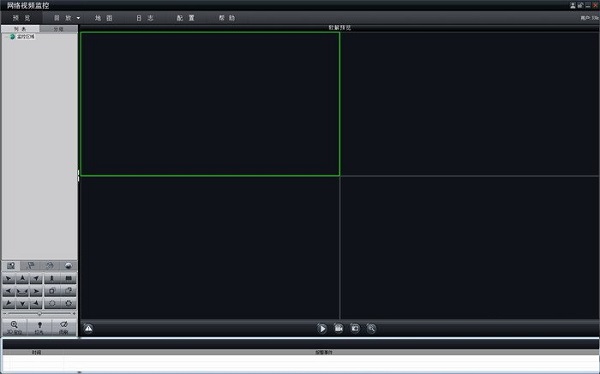Open the 日志 log menu
The width and height of the screenshot is (600, 374).
[145, 18]
